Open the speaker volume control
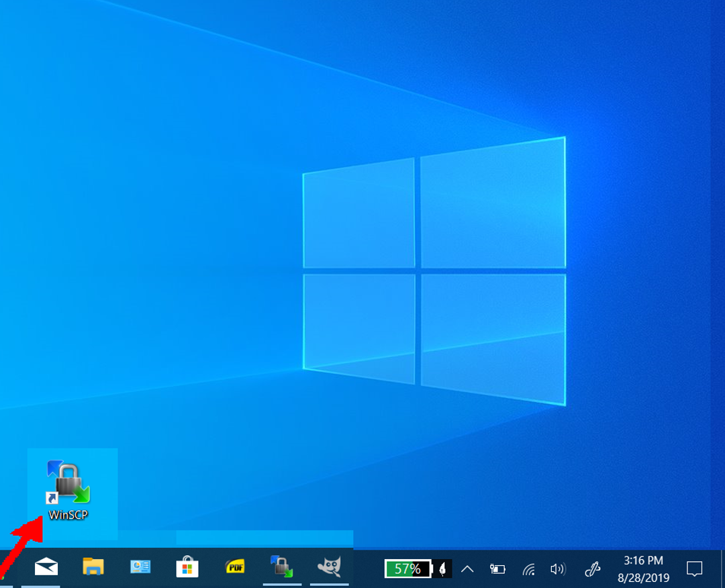 pos(557,569)
